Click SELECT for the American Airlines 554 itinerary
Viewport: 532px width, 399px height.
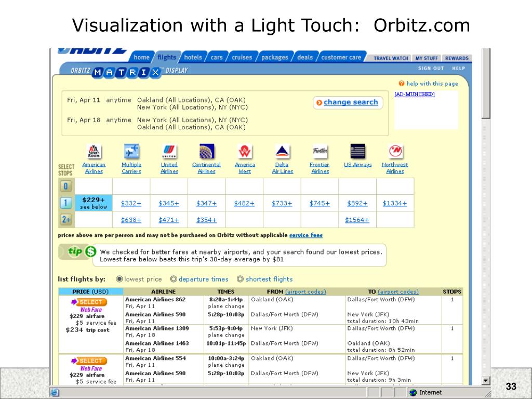coord(89,361)
